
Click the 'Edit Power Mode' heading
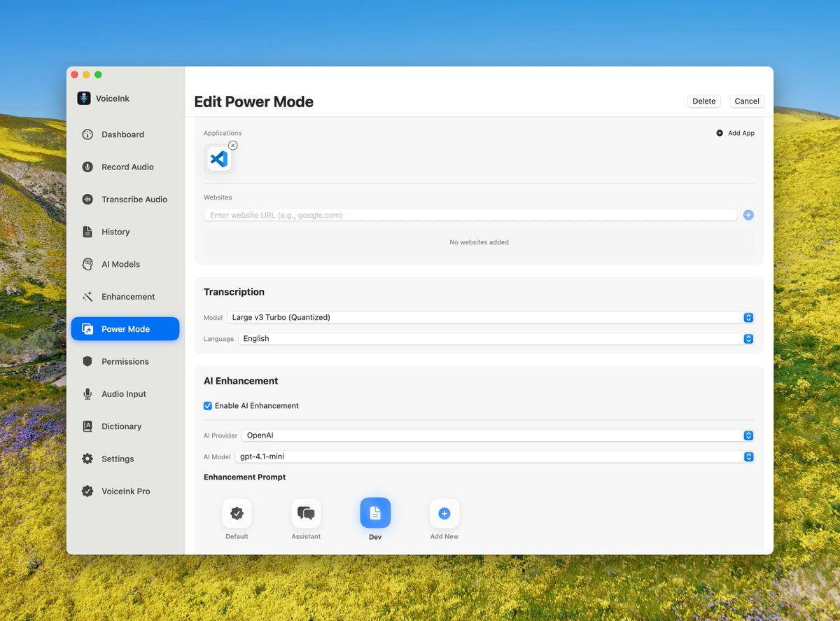(x=253, y=102)
